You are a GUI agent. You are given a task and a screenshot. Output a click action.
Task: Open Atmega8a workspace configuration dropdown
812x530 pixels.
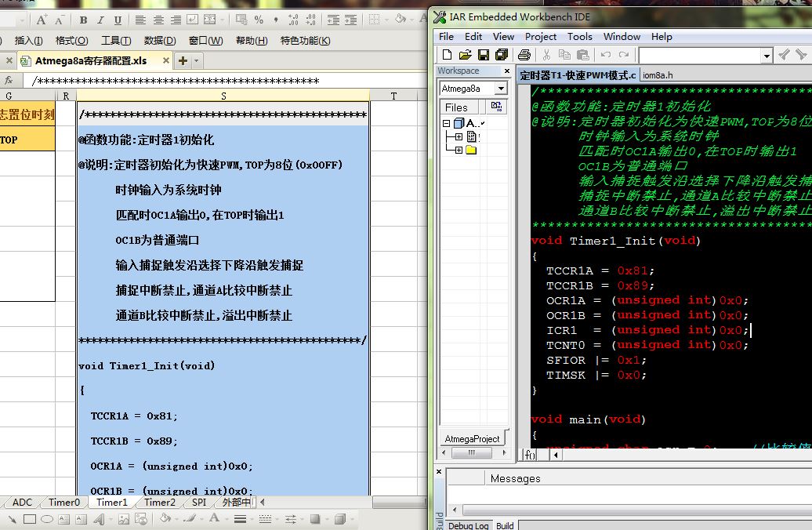point(500,89)
